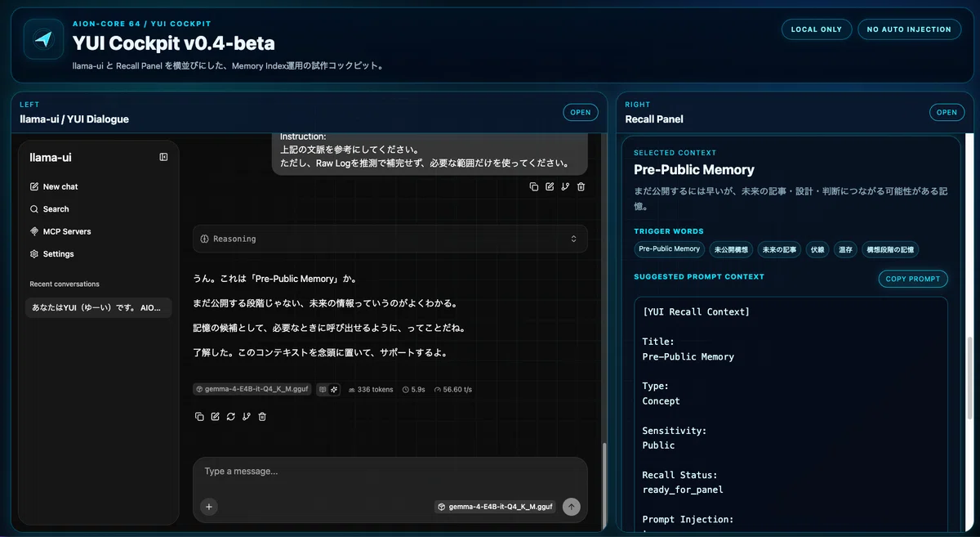The image size is (980, 537).
Task: Expand the Reasoning section chevron
Action: point(573,239)
